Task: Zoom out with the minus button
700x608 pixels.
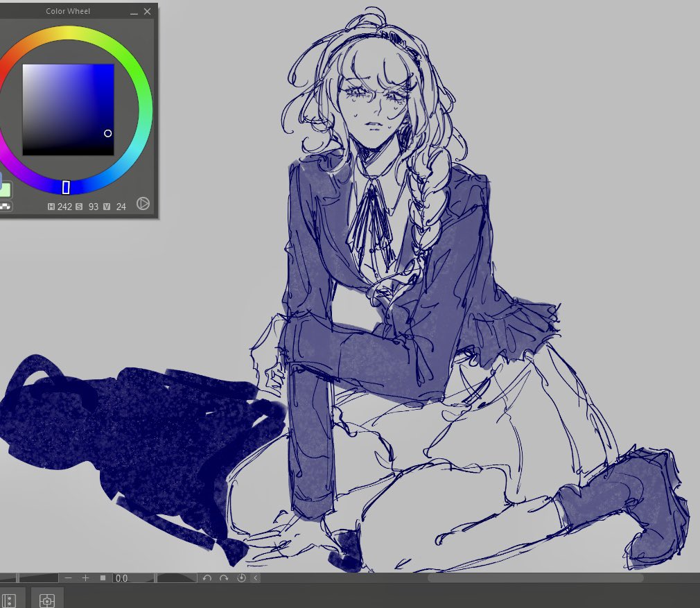Action: tap(68, 578)
